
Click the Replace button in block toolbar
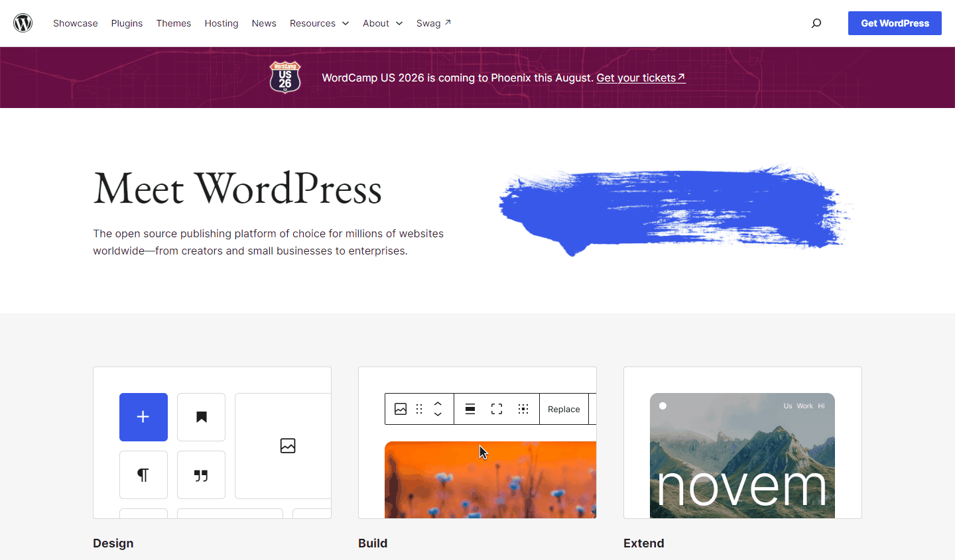click(x=564, y=409)
